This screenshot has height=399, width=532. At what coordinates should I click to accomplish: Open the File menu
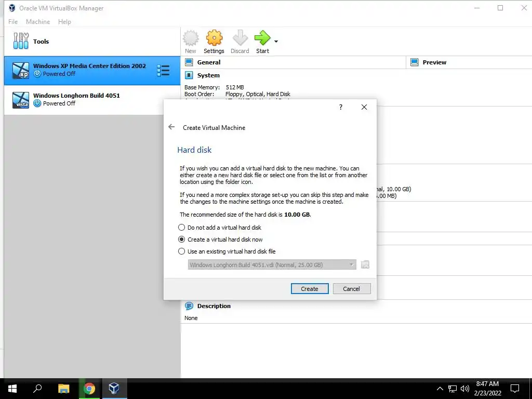pos(13,22)
